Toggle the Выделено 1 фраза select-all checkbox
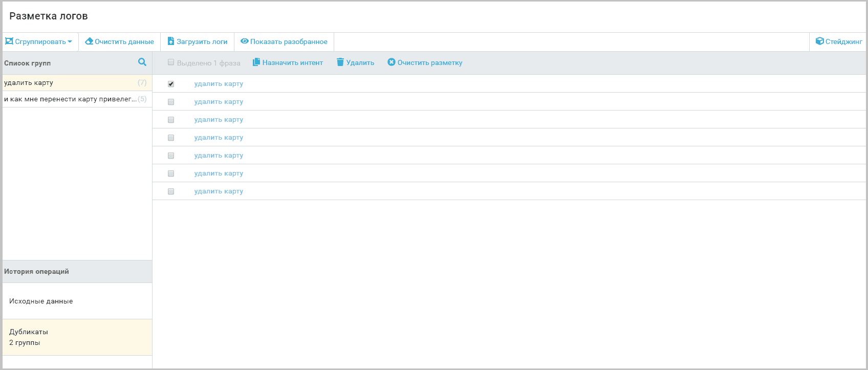Image resolution: width=868 pixels, height=370 pixels. [171, 62]
